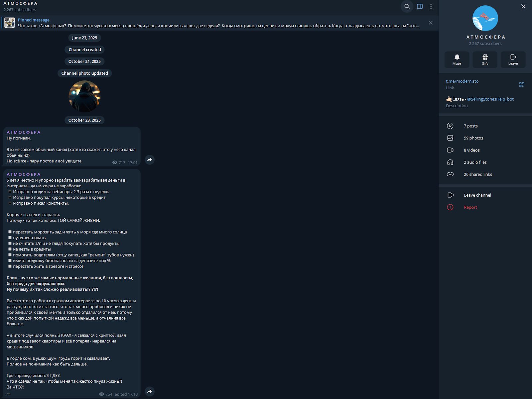Click the Leave door-arrow icon below the subscriber count
This screenshot has width=532, height=399.
point(513,57)
